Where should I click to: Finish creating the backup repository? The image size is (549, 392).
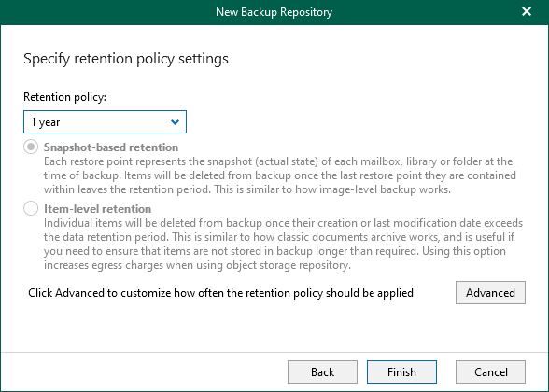click(x=401, y=371)
